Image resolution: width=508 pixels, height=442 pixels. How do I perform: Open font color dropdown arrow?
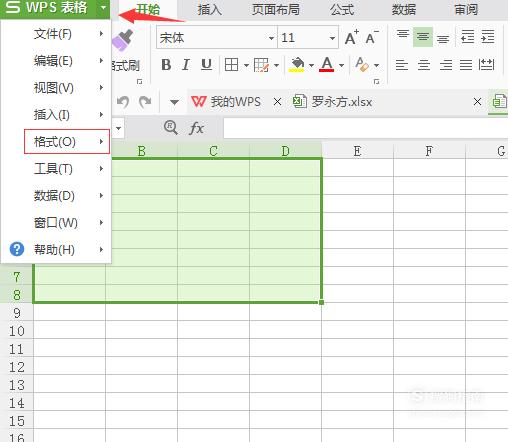click(341, 65)
